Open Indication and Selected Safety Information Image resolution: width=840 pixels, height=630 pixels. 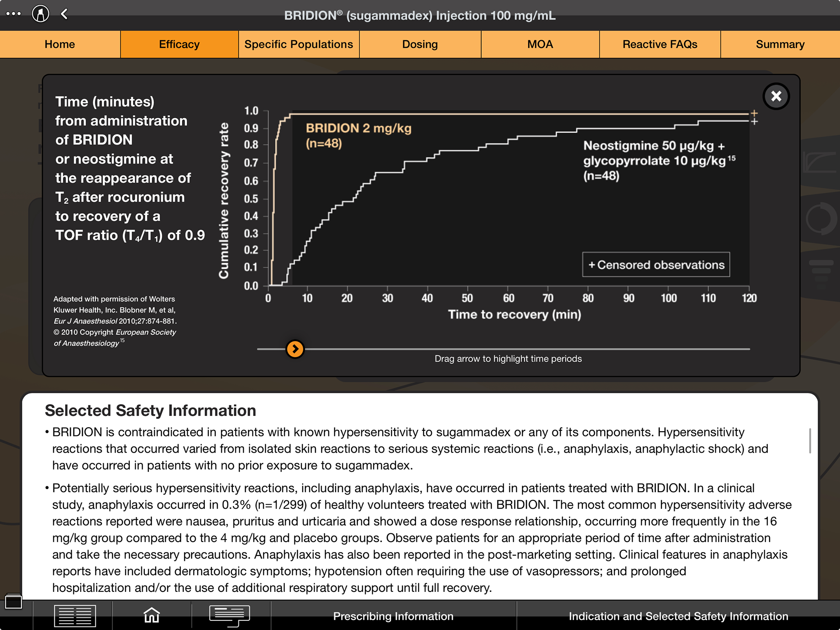point(678,616)
